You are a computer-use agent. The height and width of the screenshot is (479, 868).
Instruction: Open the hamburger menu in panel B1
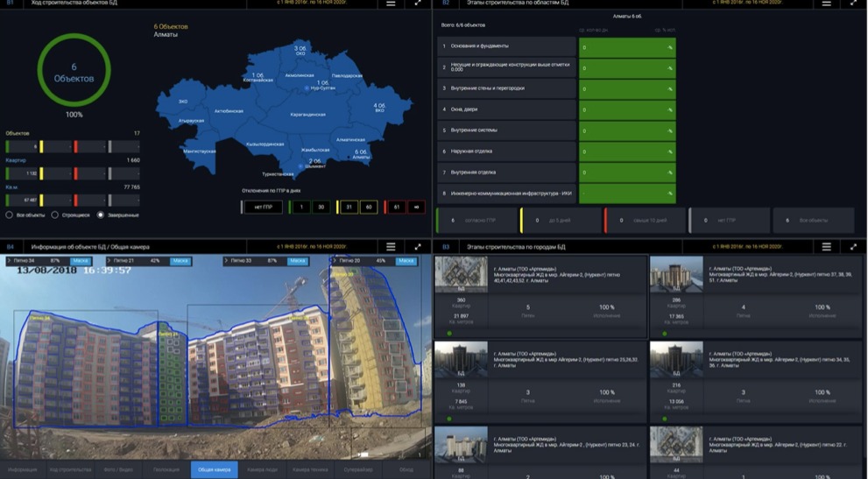tap(391, 4)
